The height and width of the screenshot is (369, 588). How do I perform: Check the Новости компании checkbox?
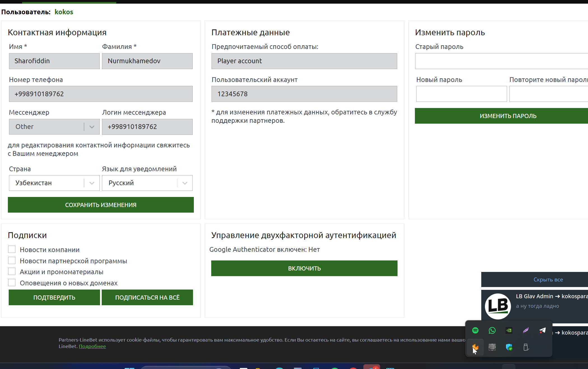[12, 249]
